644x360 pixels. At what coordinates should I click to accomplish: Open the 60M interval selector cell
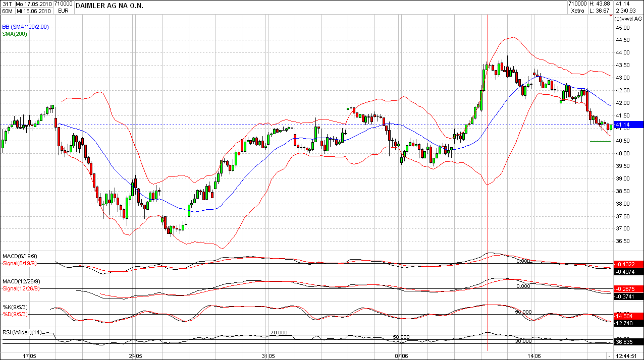pyautogui.click(x=7, y=11)
